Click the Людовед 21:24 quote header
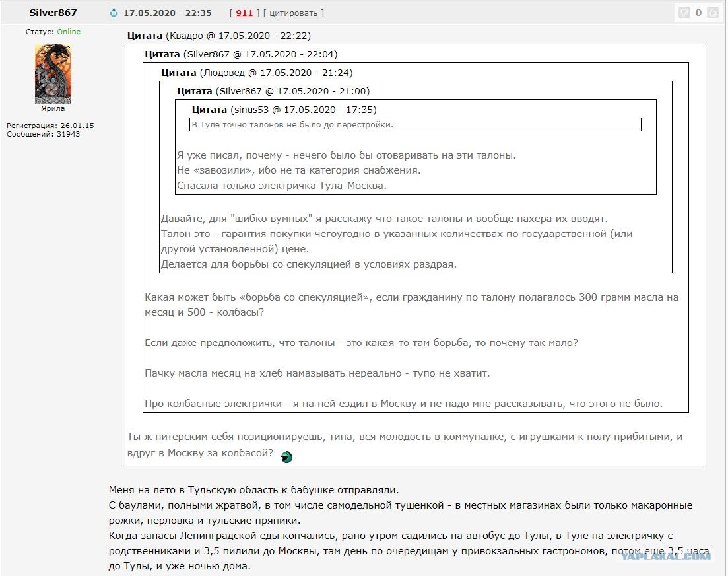Viewport: 728px width, 576px height. tap(257, 73)
